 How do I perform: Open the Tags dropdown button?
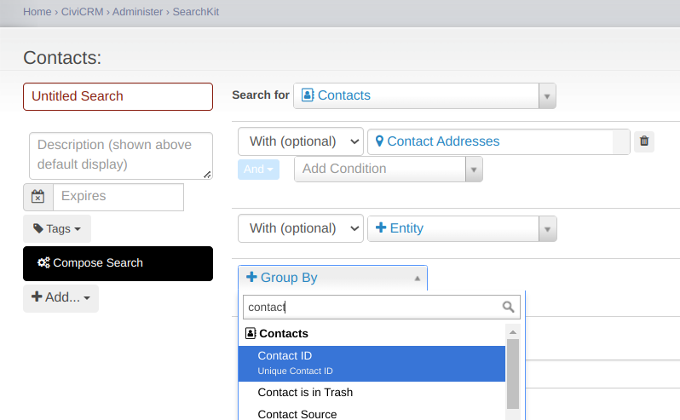point(57,228)
